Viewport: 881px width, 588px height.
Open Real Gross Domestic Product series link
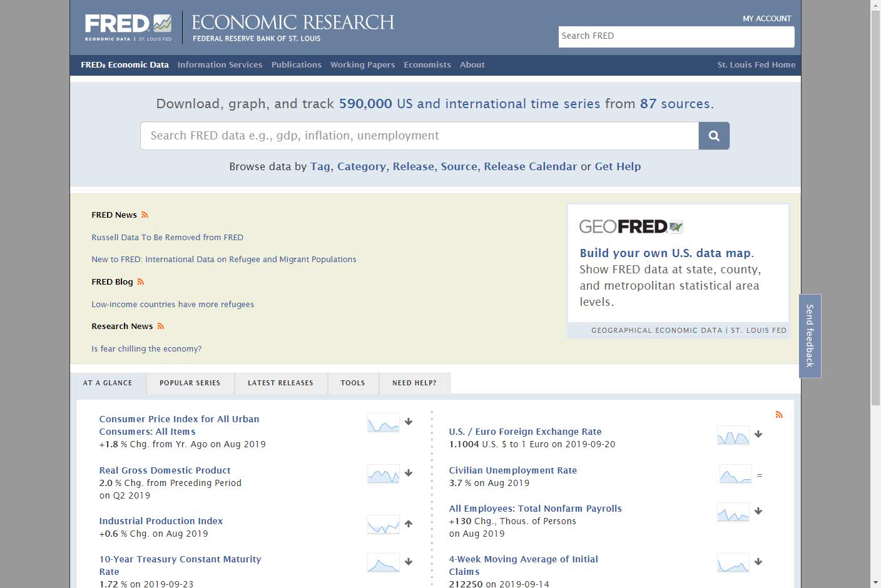pyautogui.click(x=165, y=470)
